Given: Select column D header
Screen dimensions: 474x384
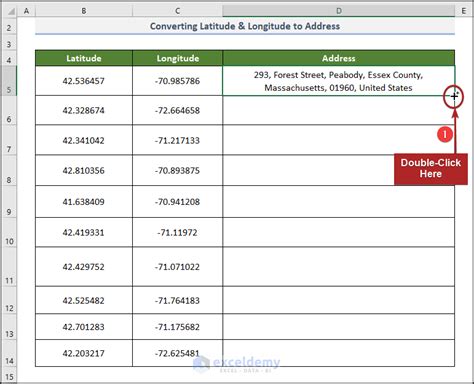Looking at the screenshot, I should (338, 11).
